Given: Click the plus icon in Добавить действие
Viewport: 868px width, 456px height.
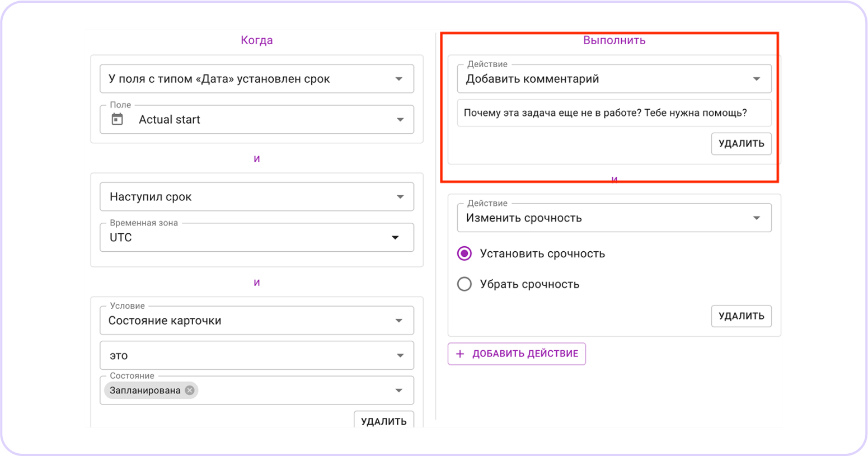Looking at the screenshot, I should [x=460, y=354].
